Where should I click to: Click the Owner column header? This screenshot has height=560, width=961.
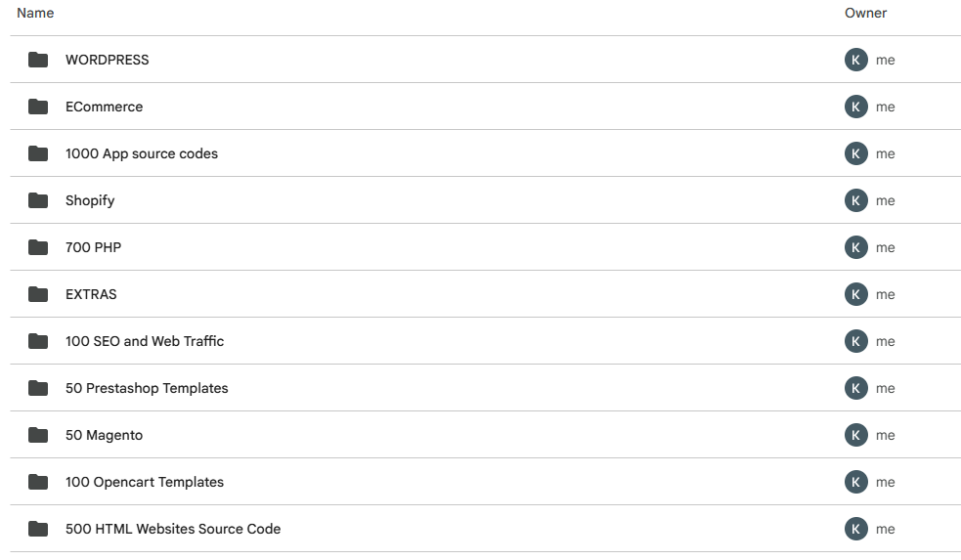coord(865,13)
